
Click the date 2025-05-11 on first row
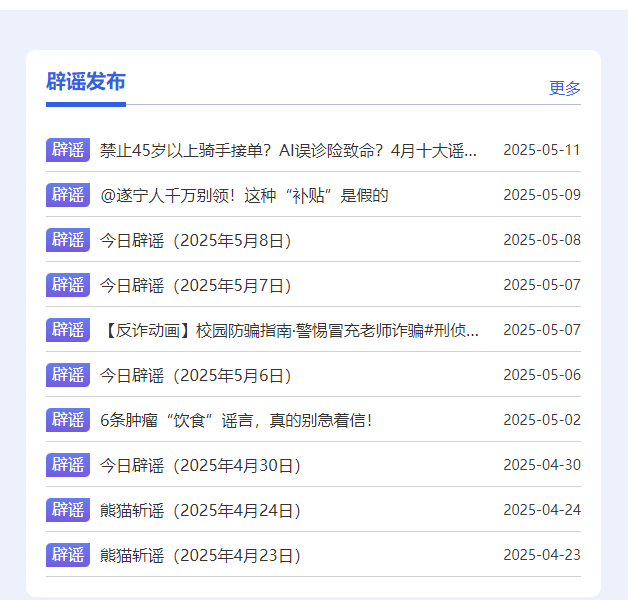(x=541, y=151)
